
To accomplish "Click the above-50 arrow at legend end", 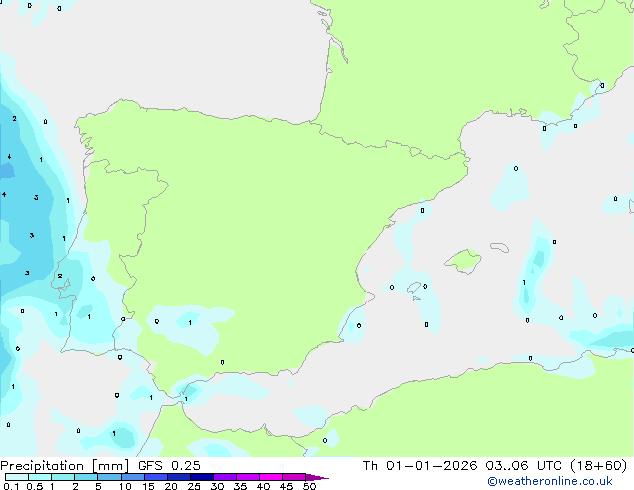I will coord(317,478).
